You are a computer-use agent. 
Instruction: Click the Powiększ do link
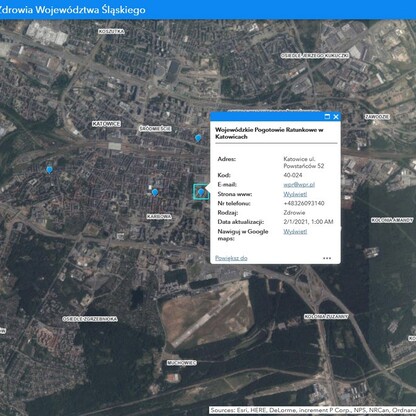[231, 258]
